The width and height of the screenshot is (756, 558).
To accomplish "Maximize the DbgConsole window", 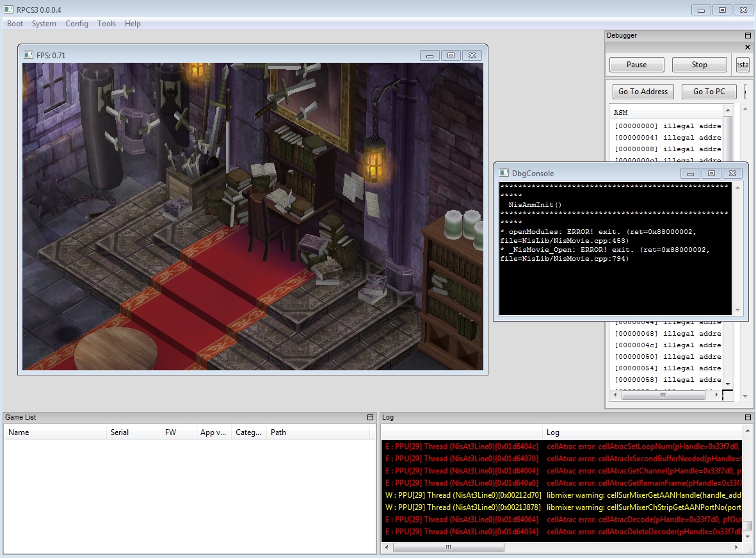I will click(710, 173).
